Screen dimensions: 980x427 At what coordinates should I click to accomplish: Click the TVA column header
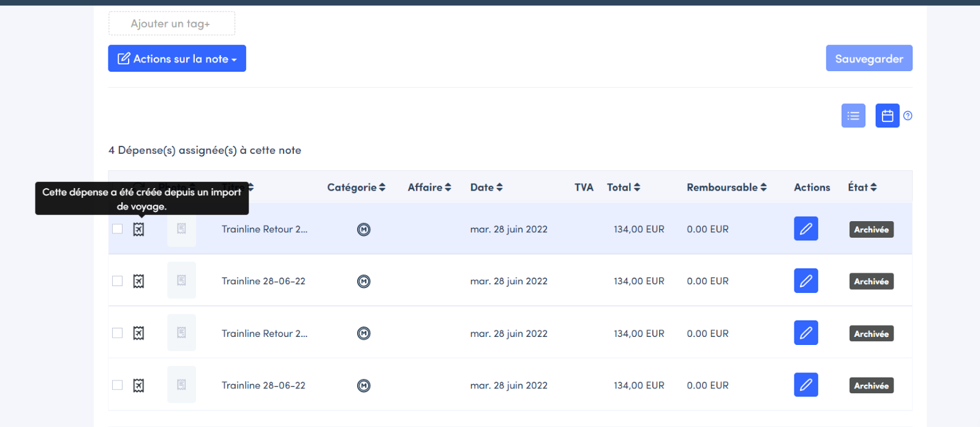[x=584, y=187]
